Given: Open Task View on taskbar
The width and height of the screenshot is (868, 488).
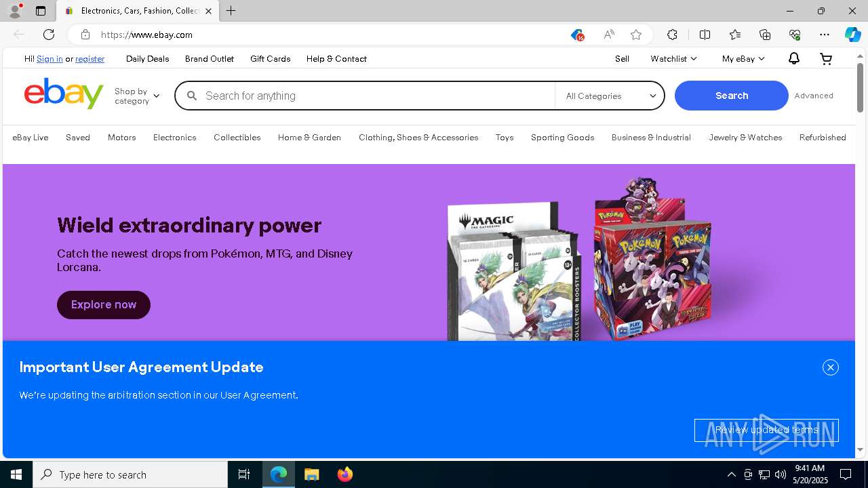Looking at the screenshot, I should tap(244, 474).
